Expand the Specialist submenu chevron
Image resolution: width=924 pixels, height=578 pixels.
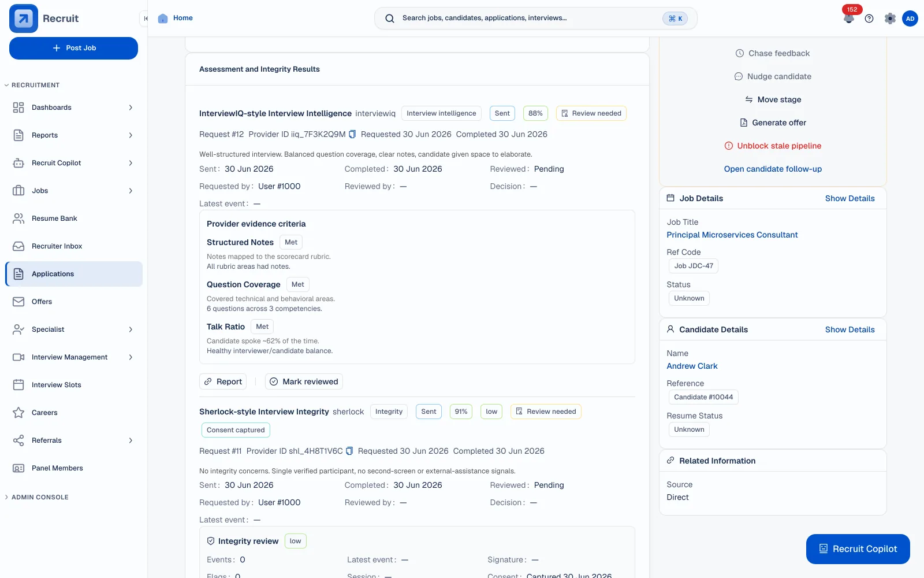pos(131,329)
